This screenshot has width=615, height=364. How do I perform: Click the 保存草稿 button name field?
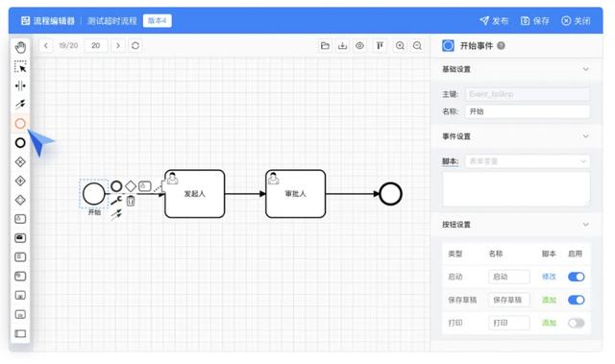[509, 300]
